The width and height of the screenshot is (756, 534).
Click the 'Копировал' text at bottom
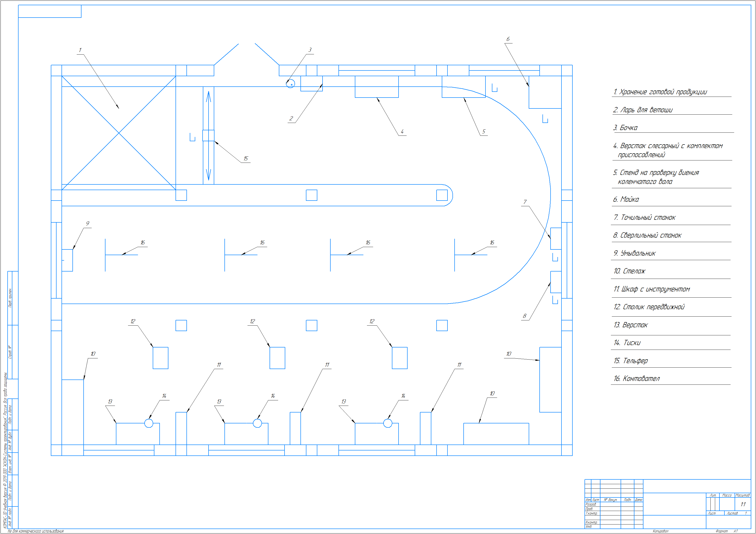pos(661,531)
